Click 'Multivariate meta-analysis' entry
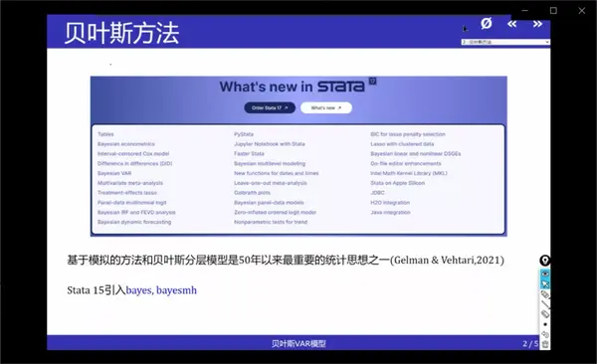 coord(129,183)
